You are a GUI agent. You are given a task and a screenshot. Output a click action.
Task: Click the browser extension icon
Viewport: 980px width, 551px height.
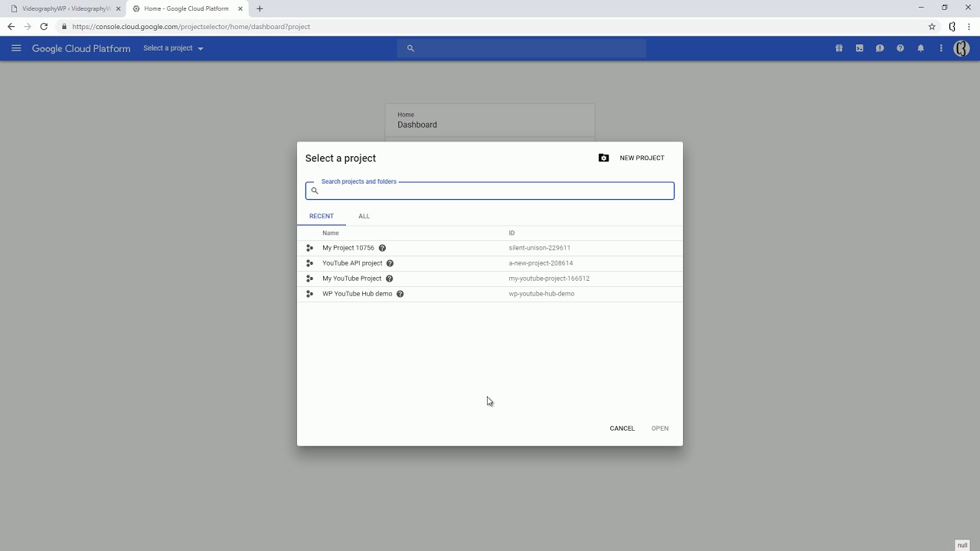952,26
